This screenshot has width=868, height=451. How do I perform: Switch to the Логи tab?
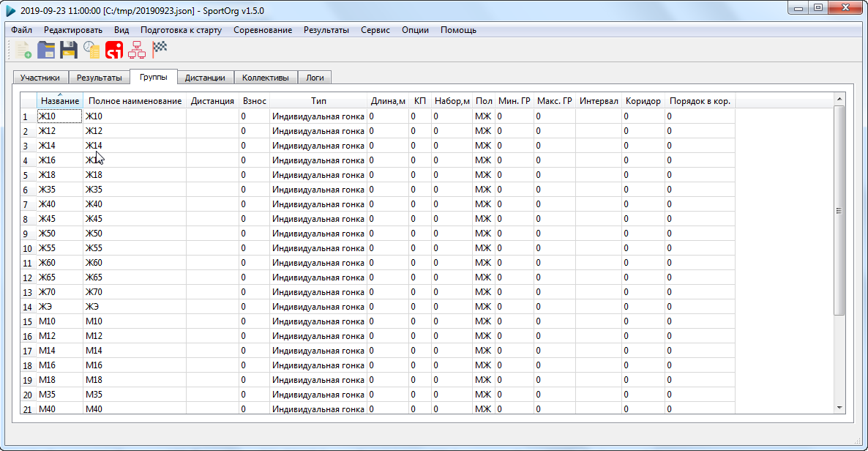315,78
